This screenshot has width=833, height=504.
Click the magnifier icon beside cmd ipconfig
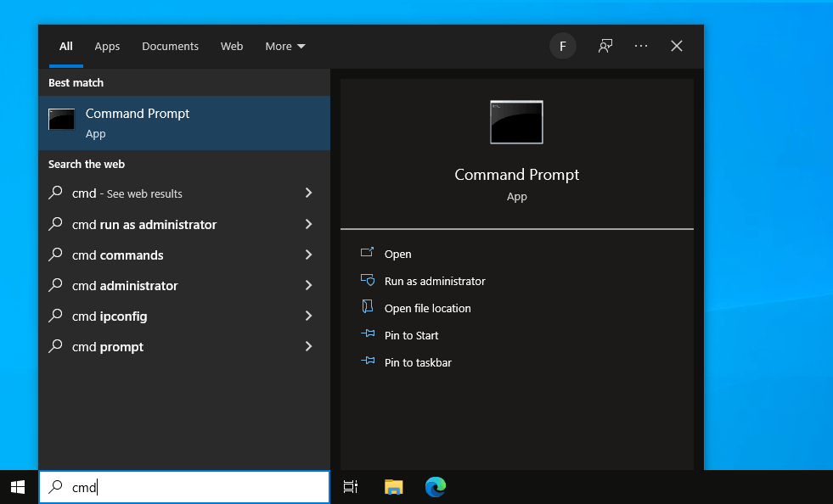coord(55,316)
